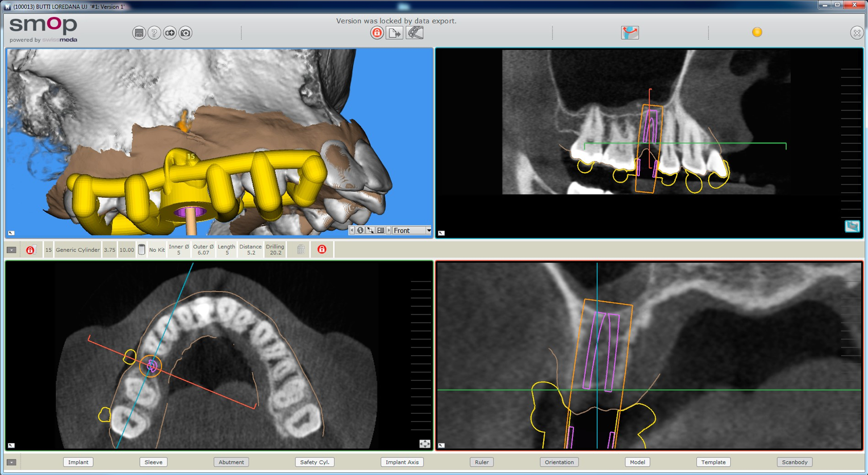Image resolution: width=868 pixels, height=475 pixels.
Task: Click the window title bar app icon
Action: (x=7, y=7)
